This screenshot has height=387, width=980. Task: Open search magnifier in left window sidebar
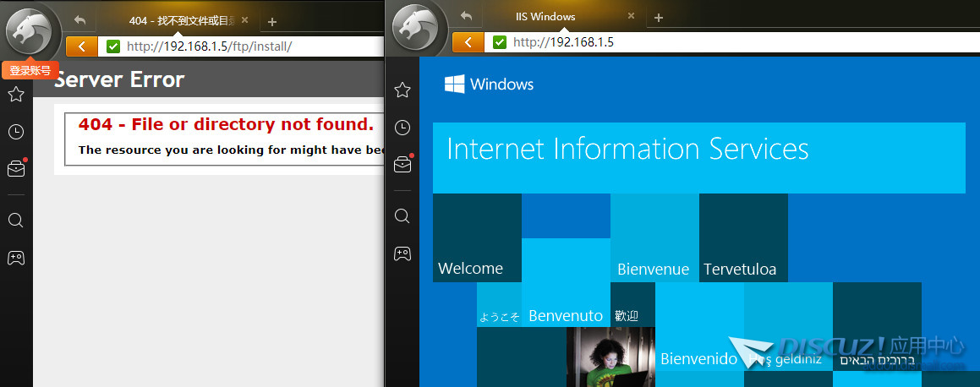16,220
